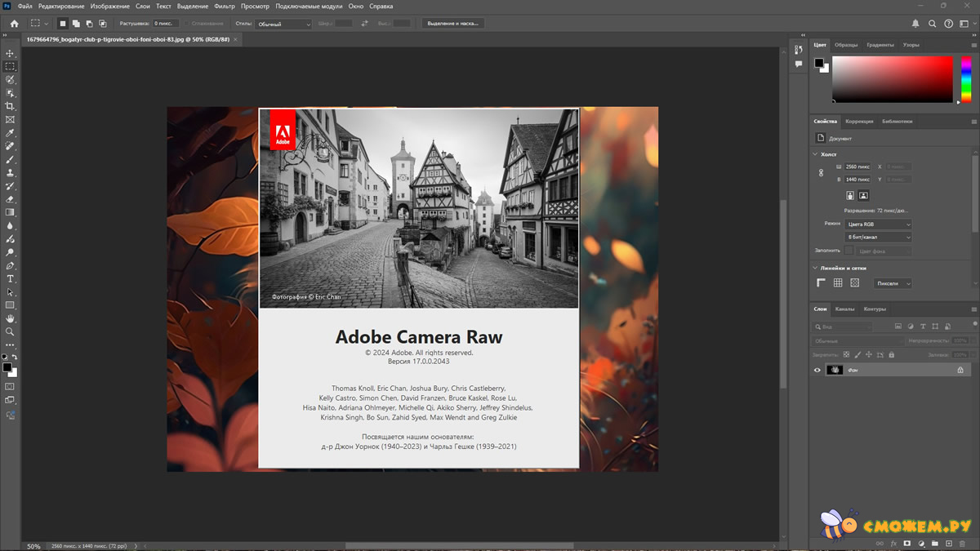980x551 pixels.
Task: Select the Clone Stamp tool
Action: tap(10, 172)
